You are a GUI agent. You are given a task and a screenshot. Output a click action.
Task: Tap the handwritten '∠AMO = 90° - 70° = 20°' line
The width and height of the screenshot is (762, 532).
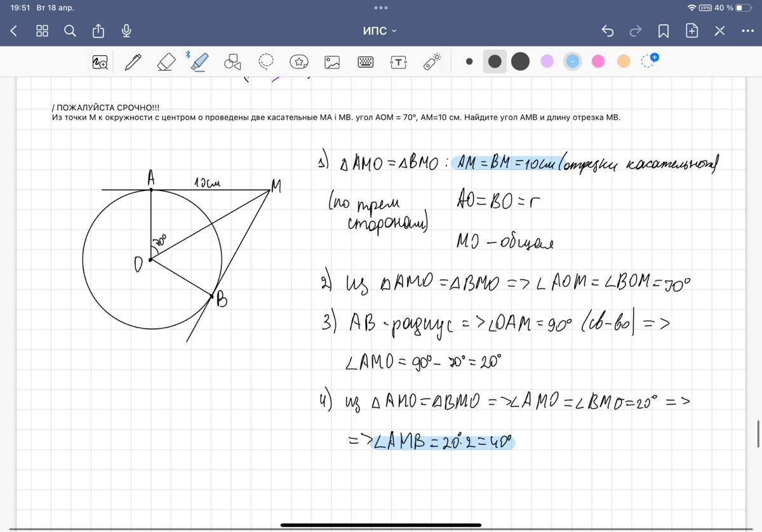(423, 362)
